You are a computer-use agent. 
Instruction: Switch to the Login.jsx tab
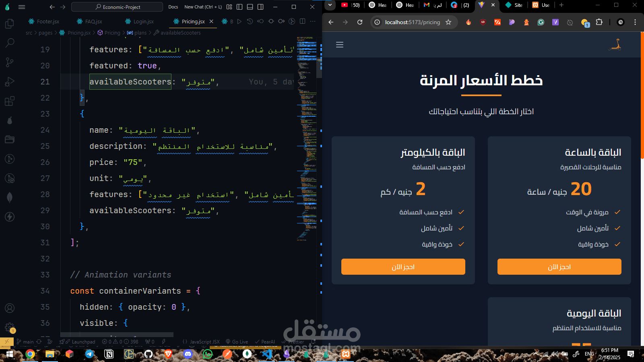click(x=140, y=21)
